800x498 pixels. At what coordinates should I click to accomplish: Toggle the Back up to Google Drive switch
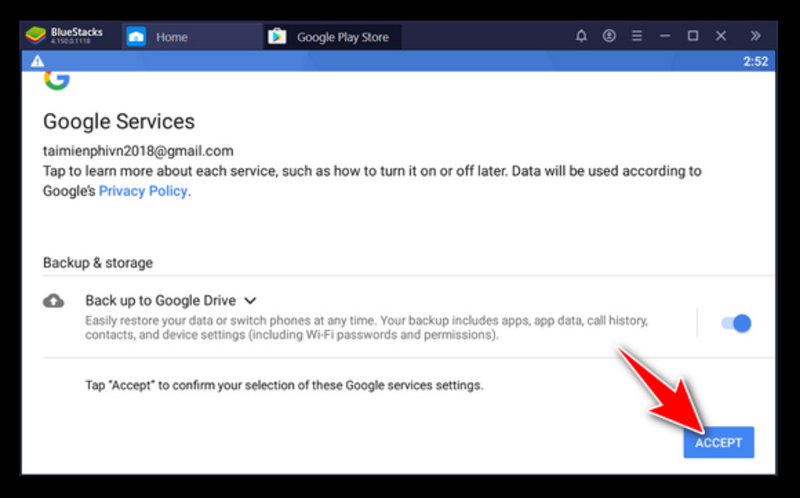click(x=736, y=323)
